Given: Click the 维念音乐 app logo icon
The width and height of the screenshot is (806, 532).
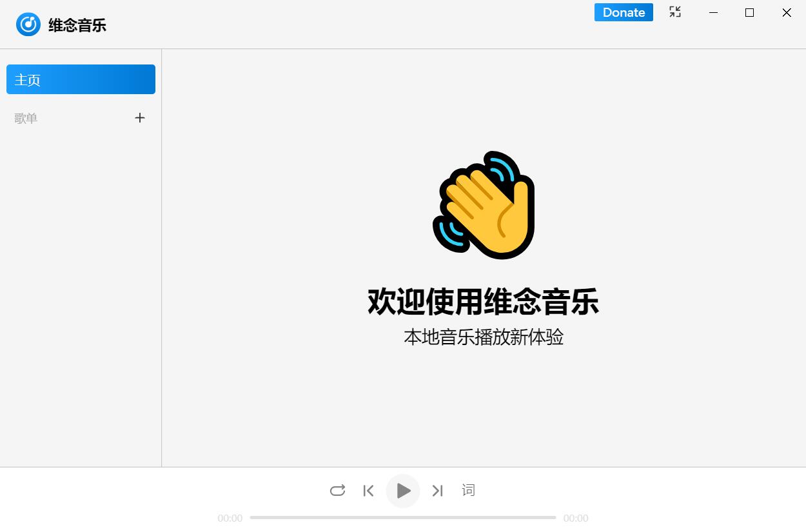Looking at the screenshot, I should [28, 25].
